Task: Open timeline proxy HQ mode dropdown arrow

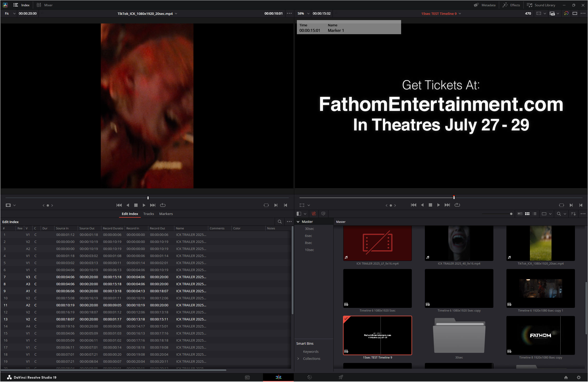Action: point(558,14)
